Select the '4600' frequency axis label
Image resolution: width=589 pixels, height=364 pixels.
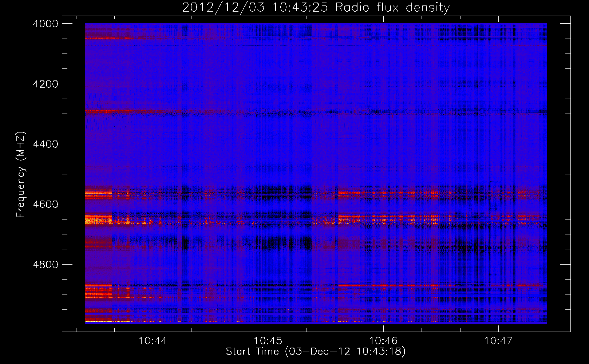click(46, 204)
